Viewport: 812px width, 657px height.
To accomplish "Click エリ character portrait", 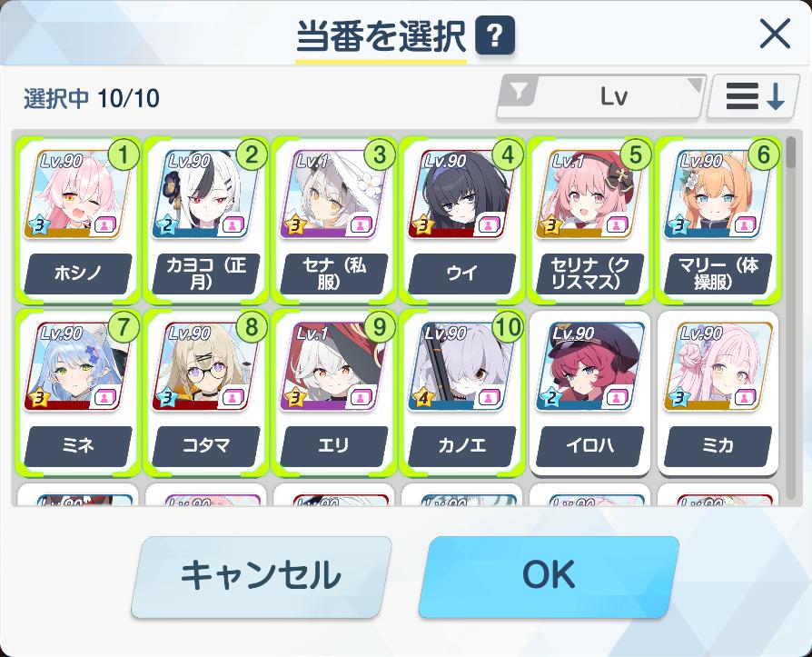I will [x=333, y=367].
